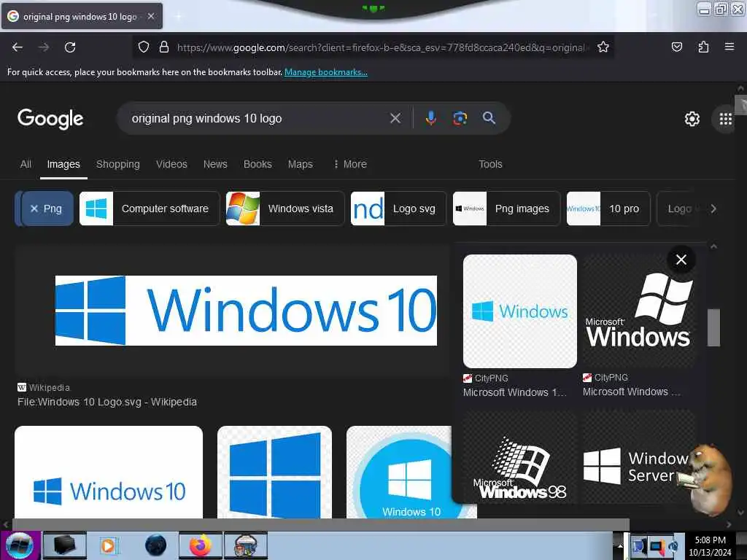The image size is (747, 560).
Task: Open the Windows 98 logo thumbnail
Action: (x=519, y=457)
